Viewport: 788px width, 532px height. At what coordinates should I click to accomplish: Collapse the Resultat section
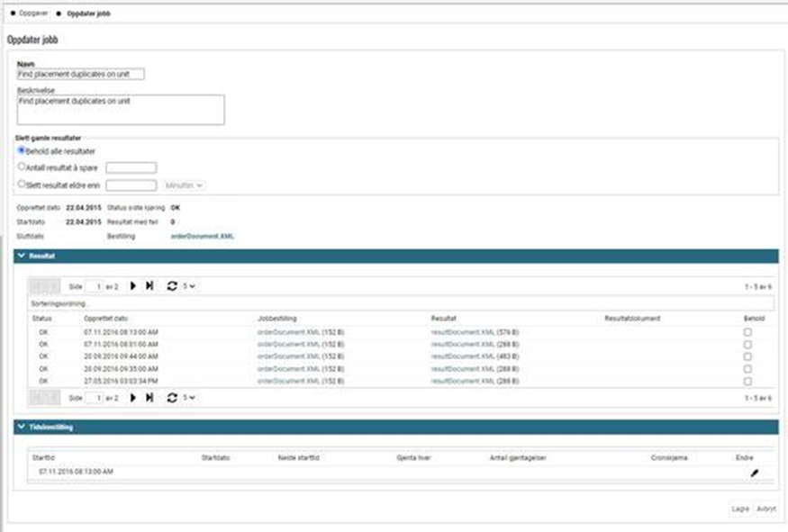22,257
